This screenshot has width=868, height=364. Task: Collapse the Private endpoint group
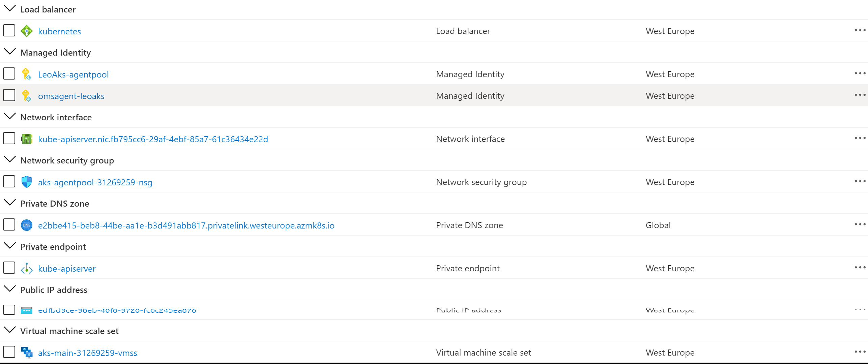10,246
